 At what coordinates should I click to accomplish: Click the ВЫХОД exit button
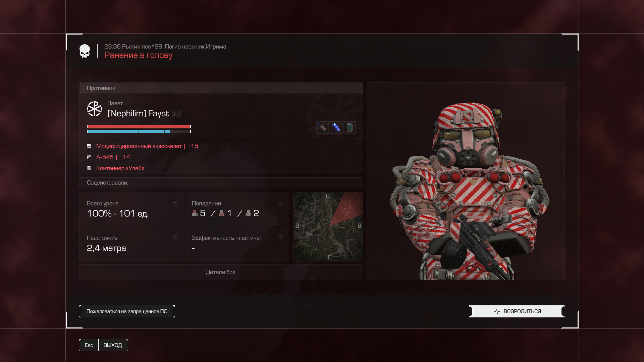pos(113,345)
